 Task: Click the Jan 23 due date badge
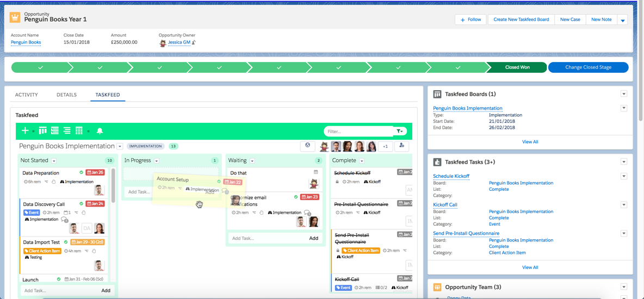(x=309, y=197)
